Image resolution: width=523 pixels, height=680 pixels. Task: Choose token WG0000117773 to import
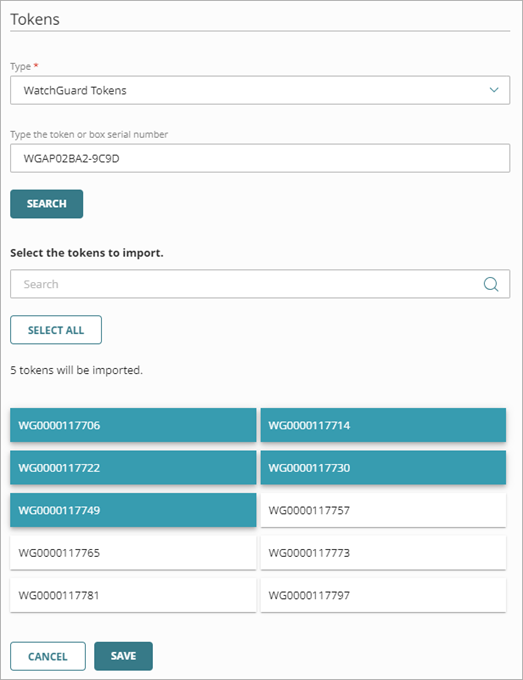(x=383, y=552)
